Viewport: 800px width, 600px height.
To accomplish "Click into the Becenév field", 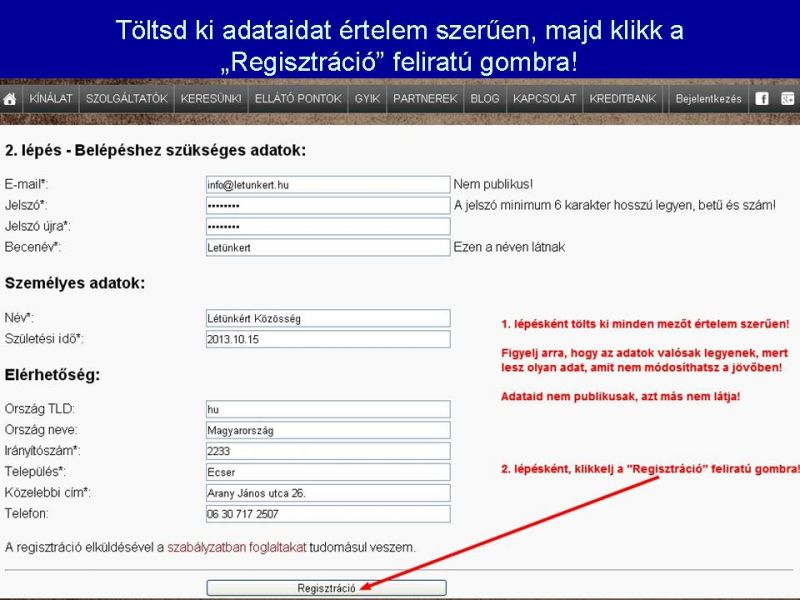I will (328, 247).
